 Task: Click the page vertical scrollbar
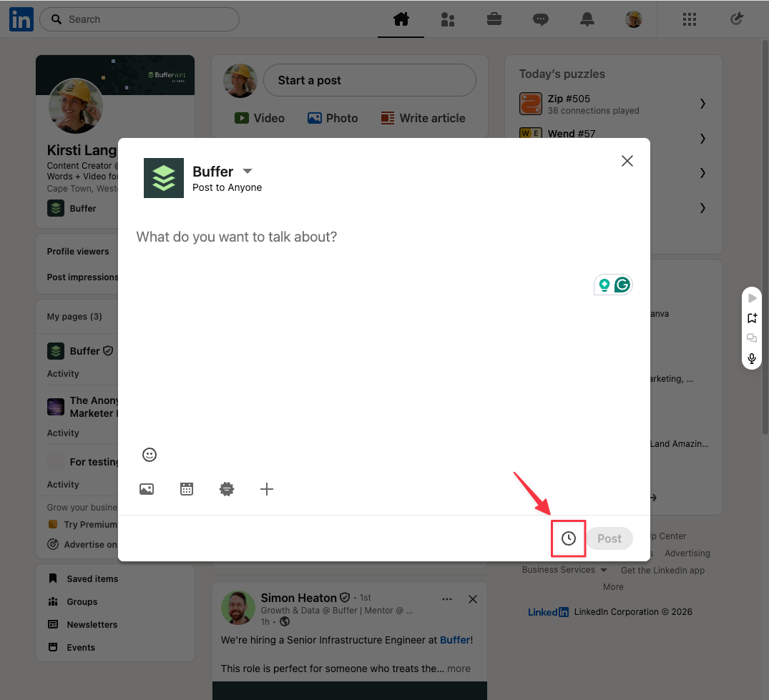pos(765,237)
